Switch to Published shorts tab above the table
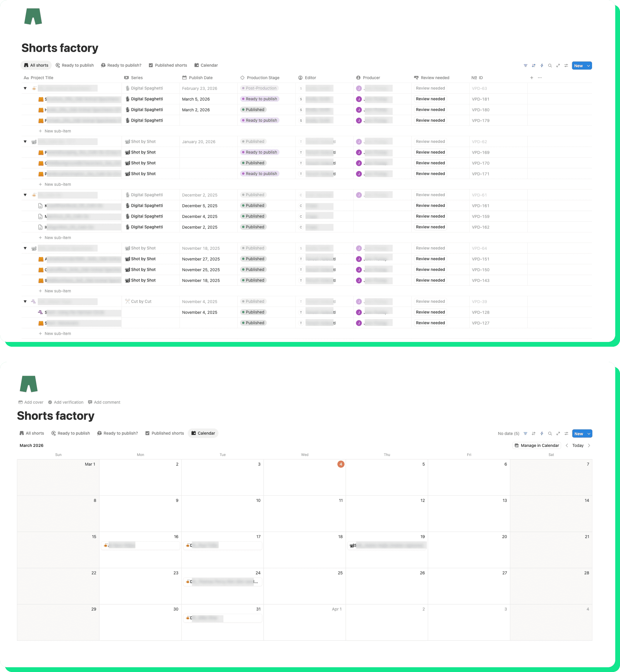Screen dimensions: 620x672 167,65
